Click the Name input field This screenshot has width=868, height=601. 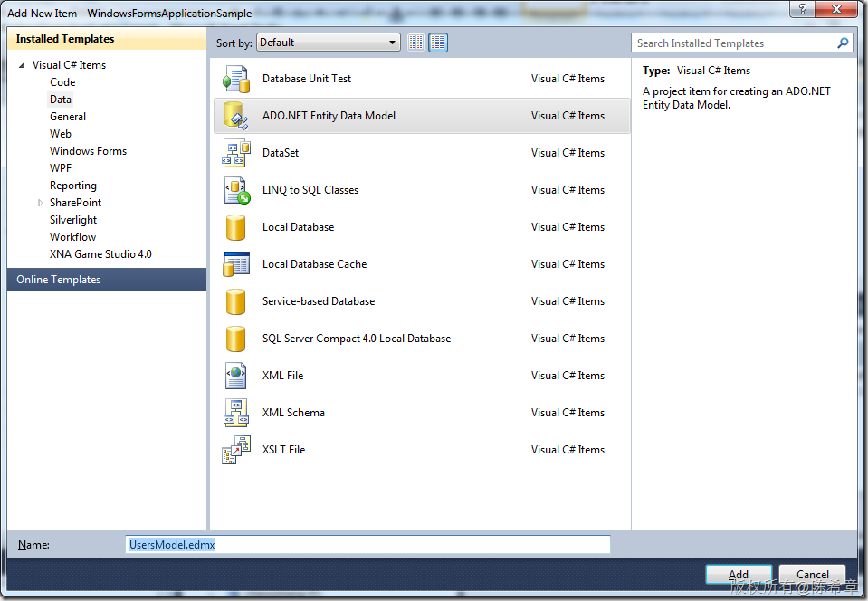coord(368,545)
